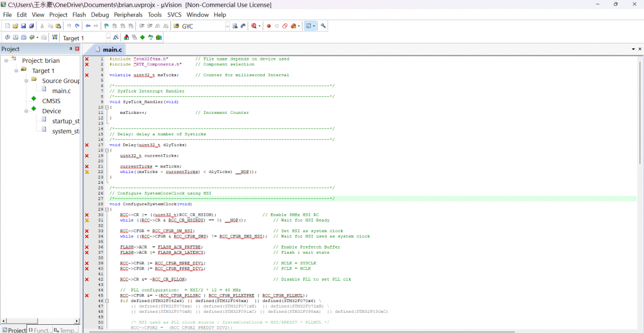Navigate backwards with the blue left arrow
Viewport: 644px width, 333px height.
tap(88, 26)
